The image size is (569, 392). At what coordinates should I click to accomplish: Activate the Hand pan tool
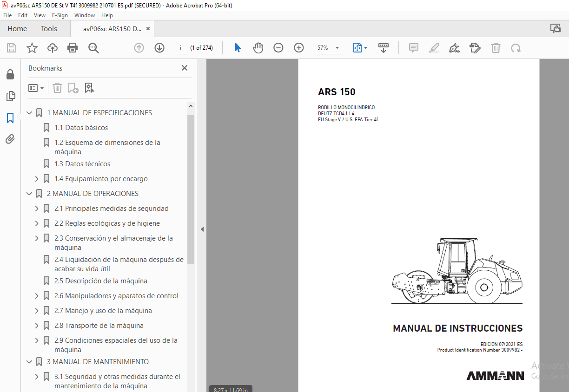pos(258,48)
